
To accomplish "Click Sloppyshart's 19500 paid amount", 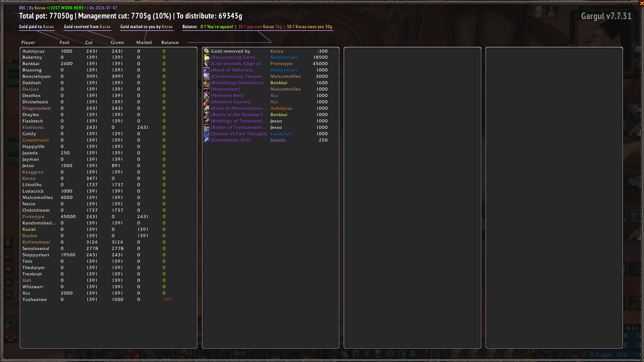I will 68,255.
